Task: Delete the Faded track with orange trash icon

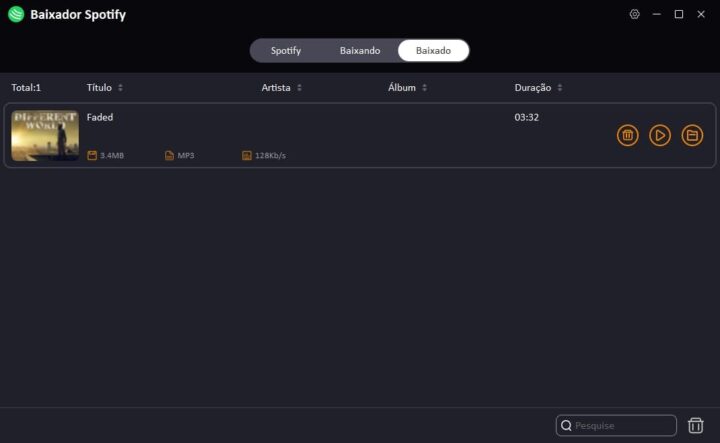Action: (627, 135)
